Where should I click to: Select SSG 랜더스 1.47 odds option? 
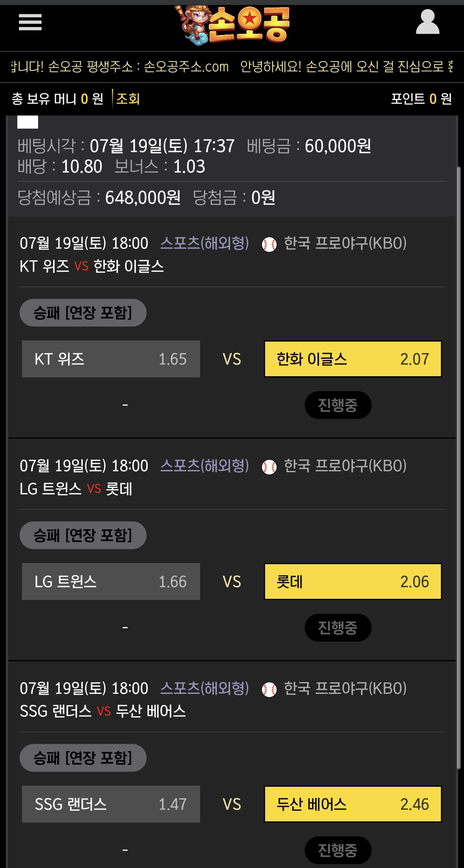click(x=111, y=804)
